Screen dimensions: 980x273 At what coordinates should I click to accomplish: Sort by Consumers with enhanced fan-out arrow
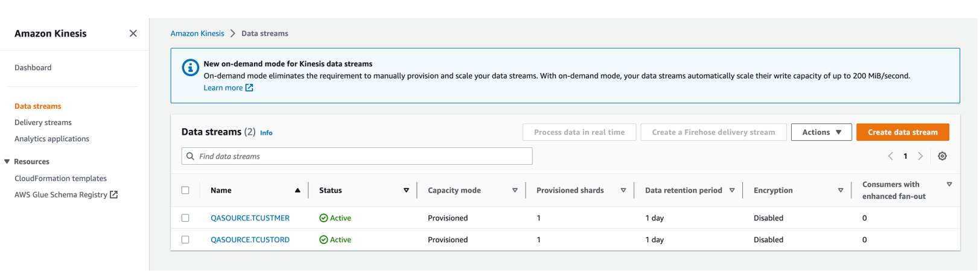point(950,185)
